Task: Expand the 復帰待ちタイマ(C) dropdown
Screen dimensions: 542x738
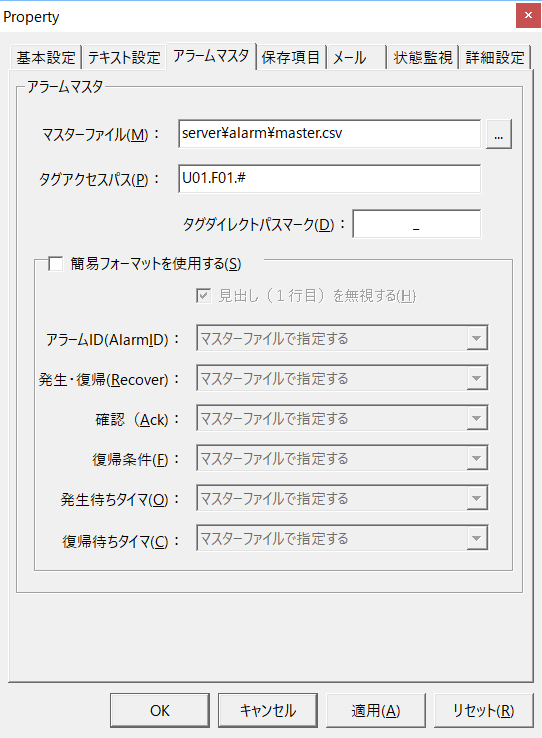Action: pos(342,538)
